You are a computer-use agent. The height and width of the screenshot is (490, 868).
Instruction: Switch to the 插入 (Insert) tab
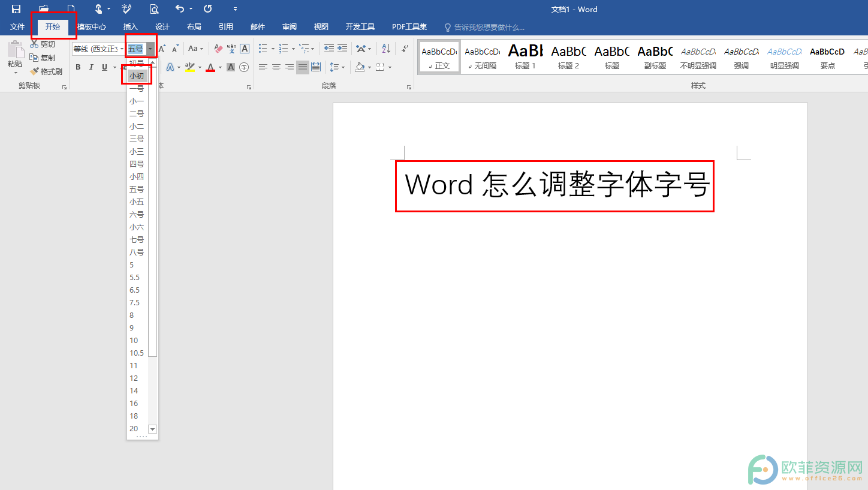131,27
